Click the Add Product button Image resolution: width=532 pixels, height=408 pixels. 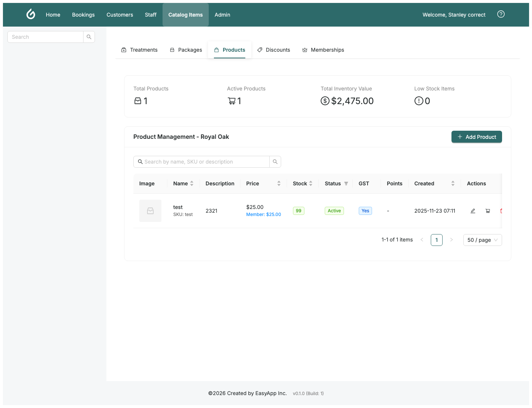pyautogui.click(x=477, y=137)
